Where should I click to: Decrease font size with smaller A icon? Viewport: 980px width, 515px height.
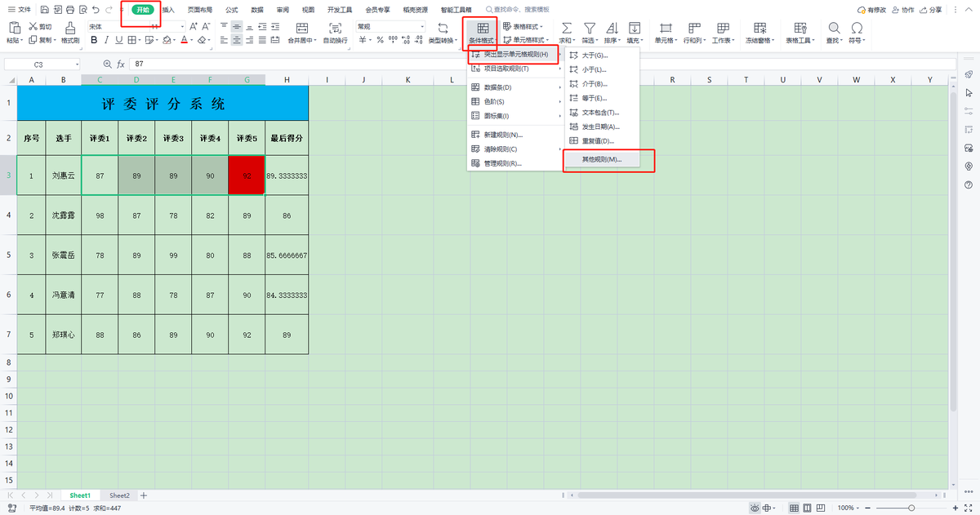coord(206,26)
